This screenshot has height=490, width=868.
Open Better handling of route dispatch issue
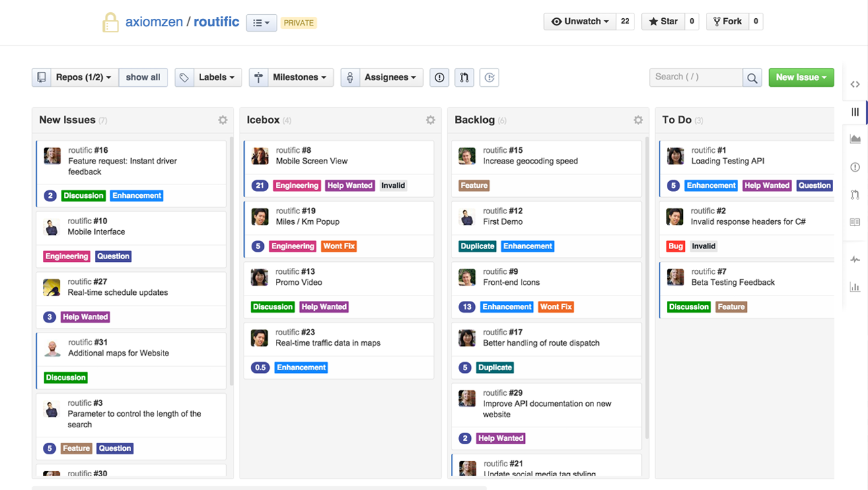pyautogui.click(x=541, y=343)
